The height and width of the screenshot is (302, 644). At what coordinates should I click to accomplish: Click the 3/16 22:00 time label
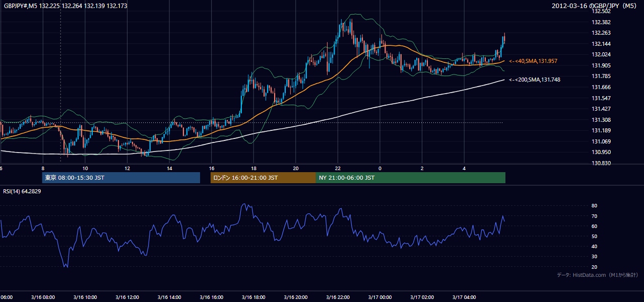[338, 297]
